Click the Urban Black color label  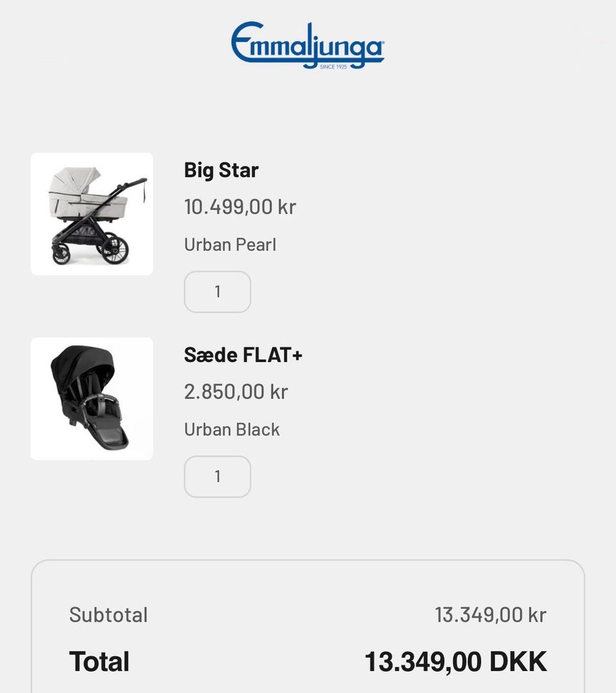pos(232,429)
